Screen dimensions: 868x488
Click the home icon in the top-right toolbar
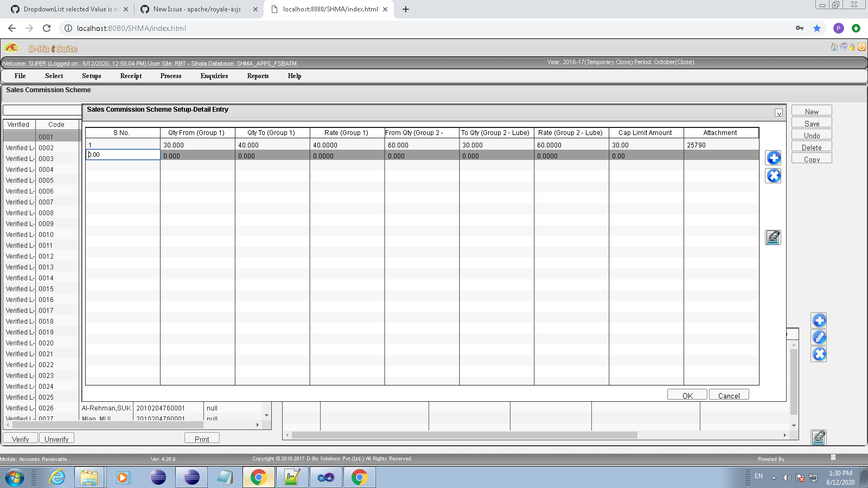pos(834,47)
